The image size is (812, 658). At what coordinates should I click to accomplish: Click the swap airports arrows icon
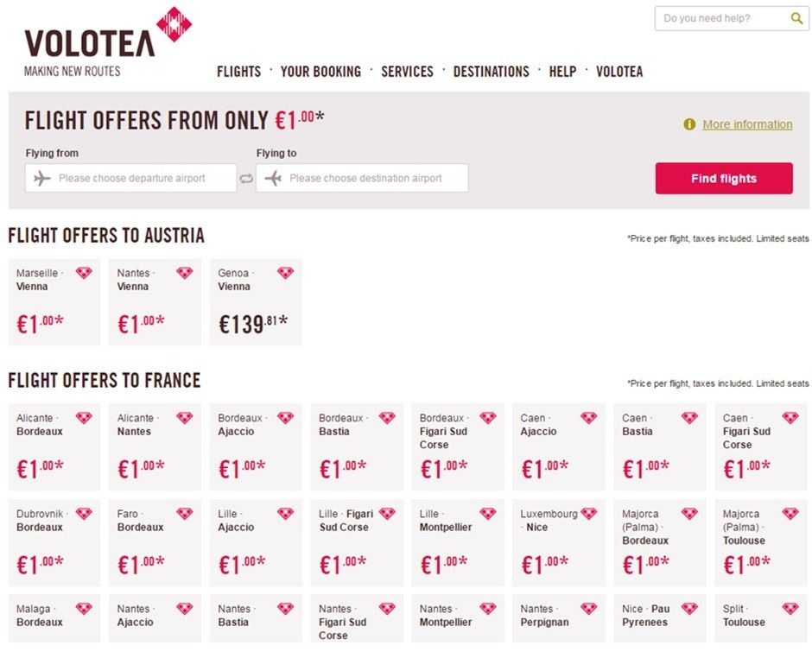click(246, 179)
